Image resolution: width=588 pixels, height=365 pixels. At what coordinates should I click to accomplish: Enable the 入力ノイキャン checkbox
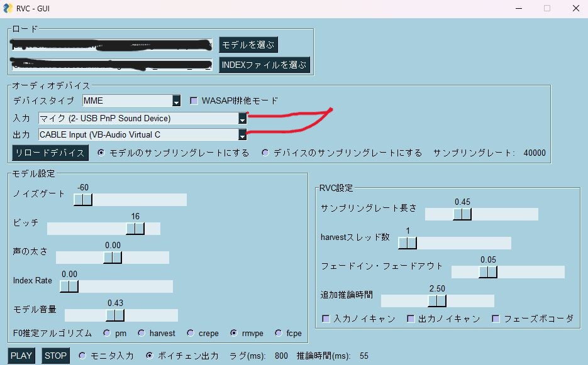326,319
